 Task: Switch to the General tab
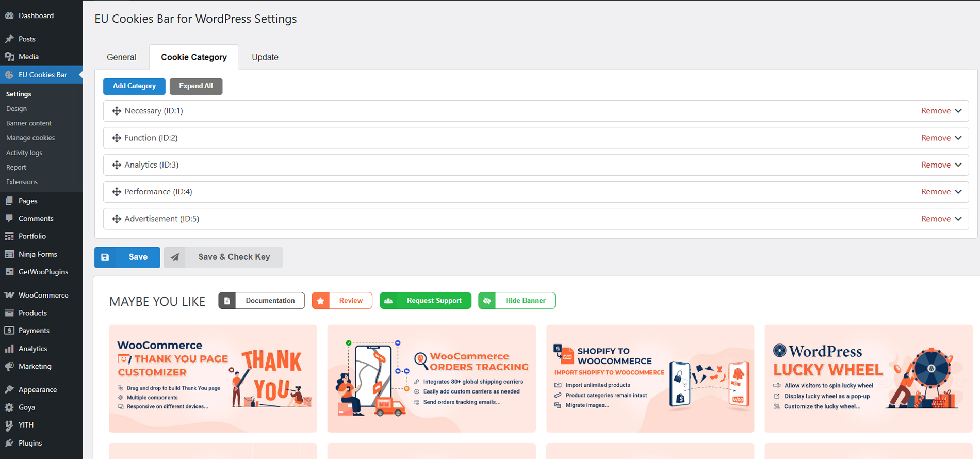[x=122, y=57]
